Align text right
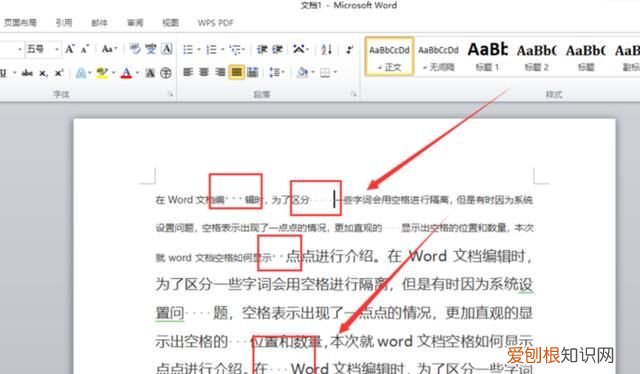 pyautogui.click(x=220, y=72)
